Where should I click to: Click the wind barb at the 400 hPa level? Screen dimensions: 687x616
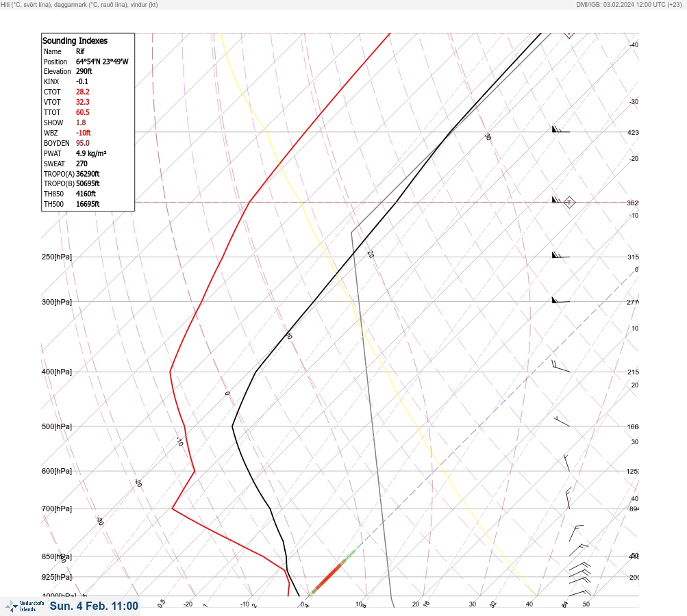(x=561, y=366)
